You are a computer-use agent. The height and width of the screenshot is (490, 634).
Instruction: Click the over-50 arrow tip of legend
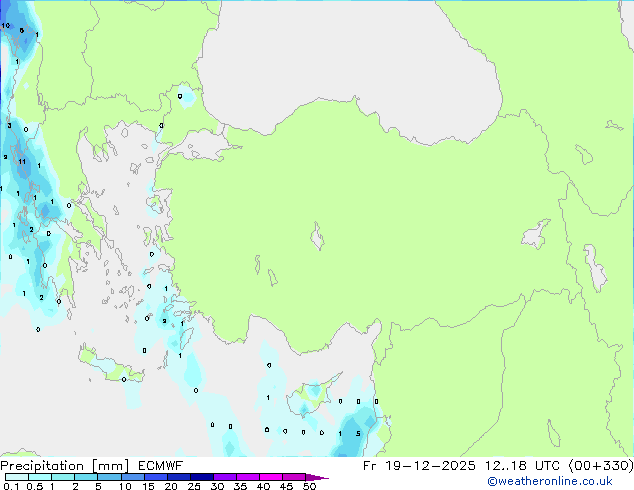317,477
